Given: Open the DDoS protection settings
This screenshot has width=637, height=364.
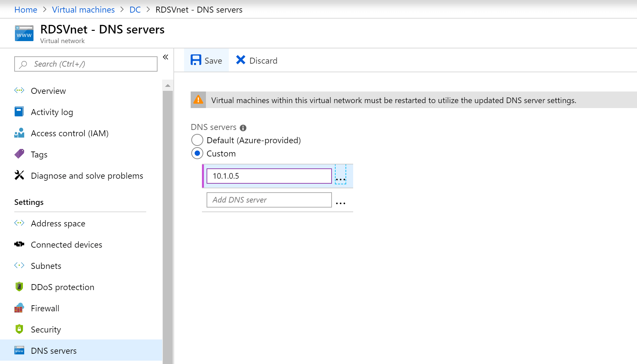Looking at the screenshot, I should [62, 287].
